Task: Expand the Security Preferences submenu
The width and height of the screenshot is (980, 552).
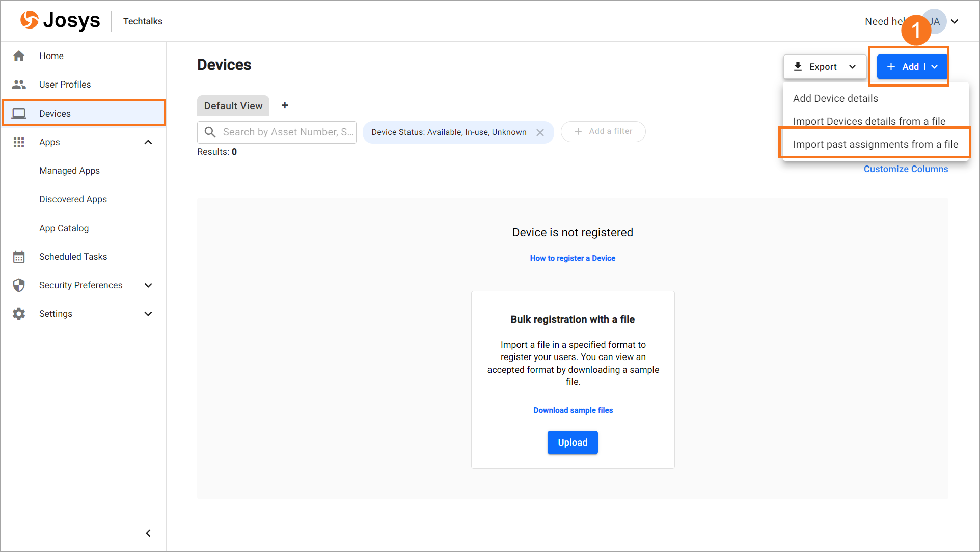Action: click(148, 285)
